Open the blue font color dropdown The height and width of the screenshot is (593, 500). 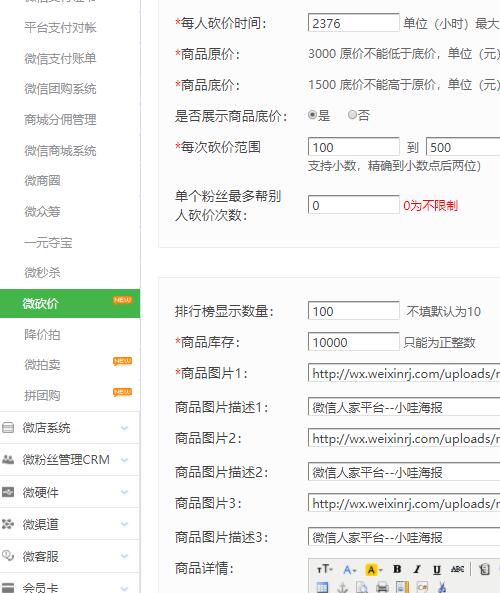(349, 569)
